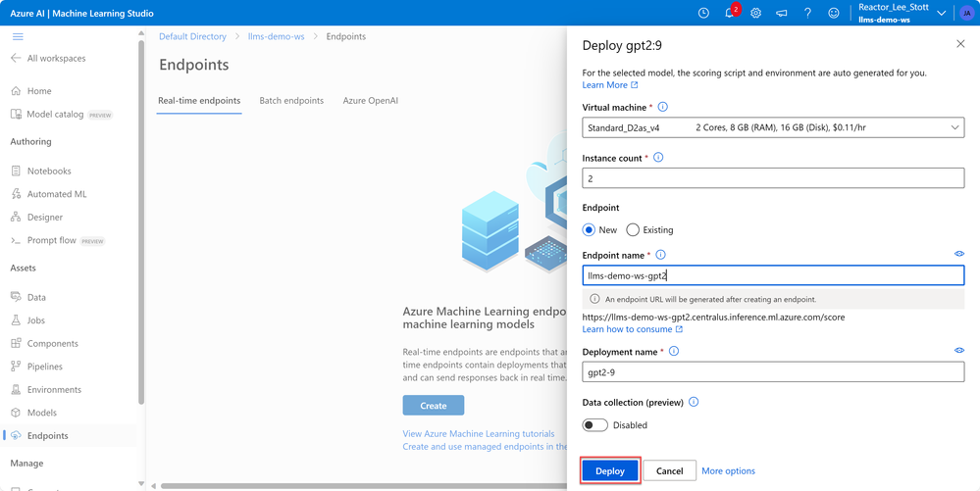Open the help question mark icon
The height and width of the screenshot is (491, 980).
pos(807,13)
